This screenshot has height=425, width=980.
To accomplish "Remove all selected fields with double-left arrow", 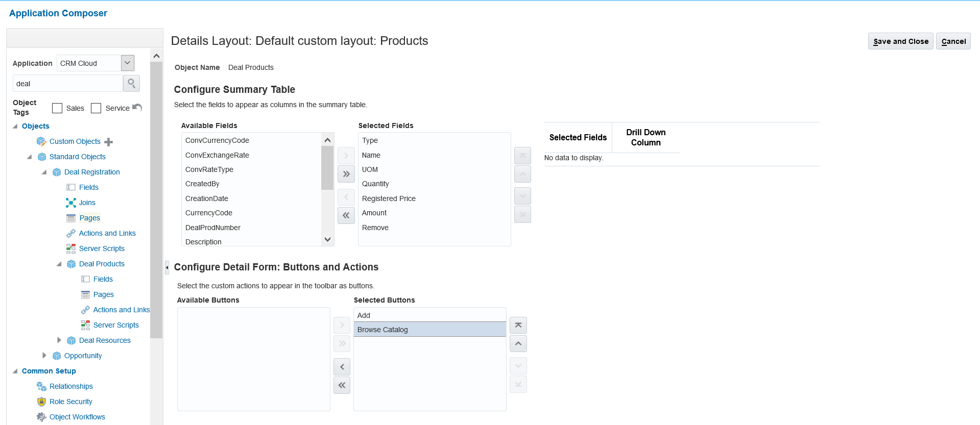I will click(346, 215).
